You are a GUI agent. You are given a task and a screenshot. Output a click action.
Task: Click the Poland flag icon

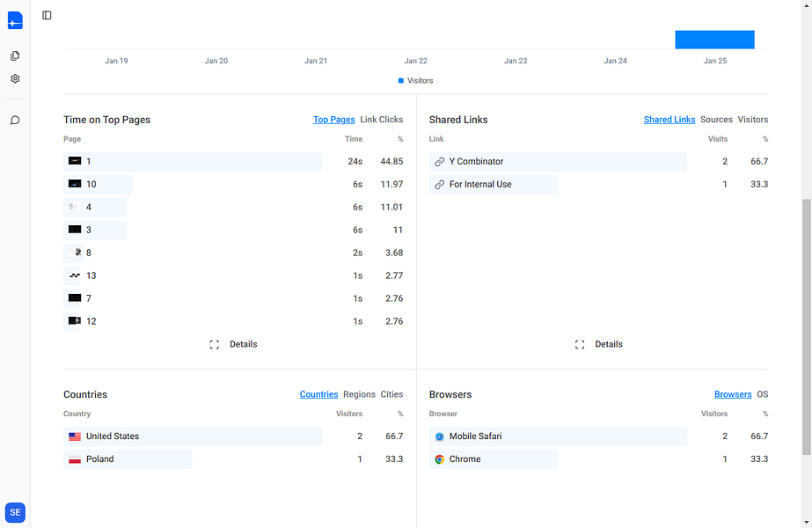[x=75, y=459]
